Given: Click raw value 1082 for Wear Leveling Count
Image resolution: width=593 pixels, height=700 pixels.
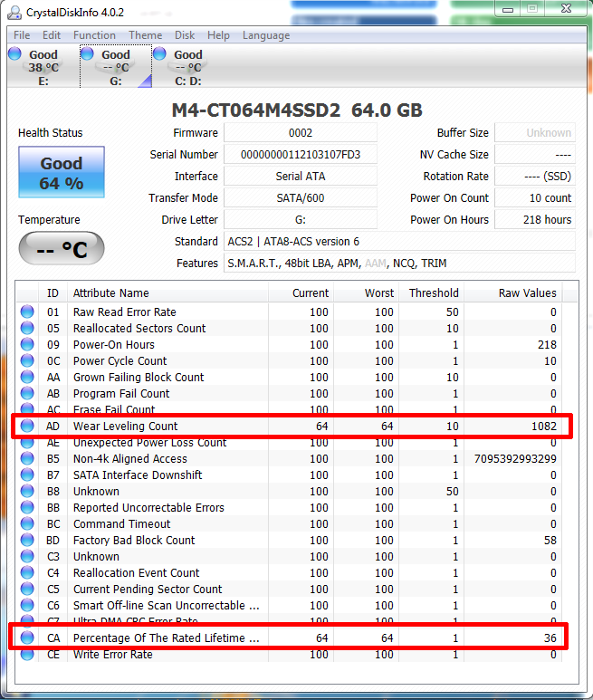Looking at the screenshot, I should [x=544, y=426].
